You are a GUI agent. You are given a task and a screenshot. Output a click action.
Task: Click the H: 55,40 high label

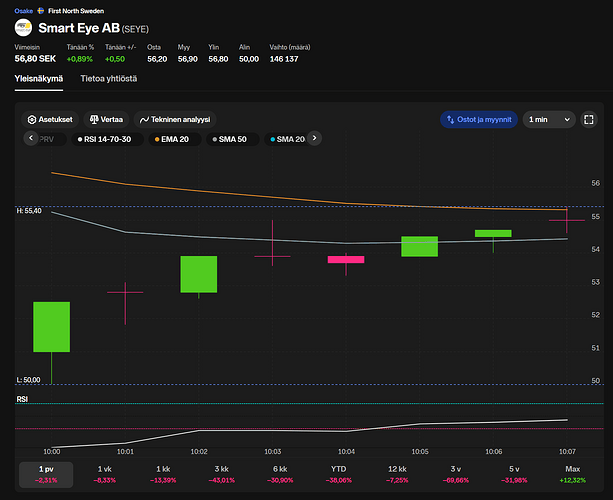[x=29, y=211]
